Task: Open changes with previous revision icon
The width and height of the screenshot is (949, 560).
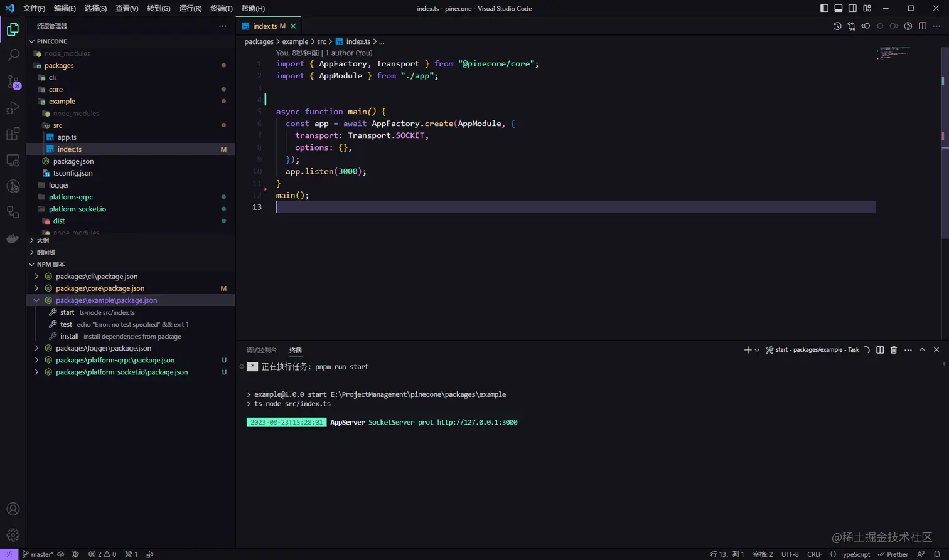Action: pyautogui.click(x=866, y=26)
